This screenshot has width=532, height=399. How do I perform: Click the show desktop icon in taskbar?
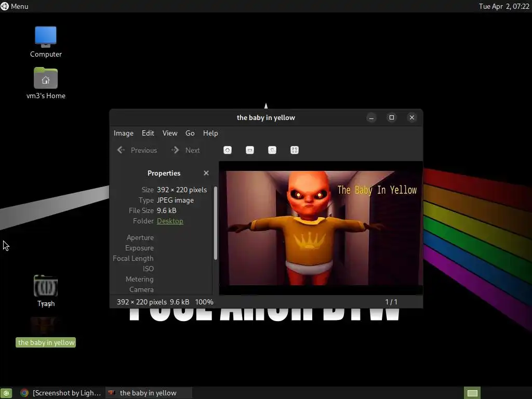pyautogui.click(x=6, y=393)
